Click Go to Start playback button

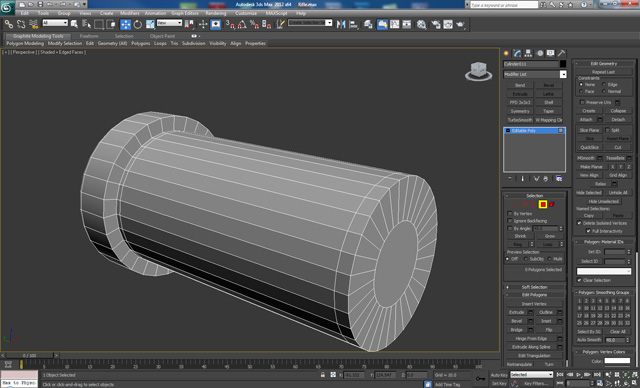[560, 375]
